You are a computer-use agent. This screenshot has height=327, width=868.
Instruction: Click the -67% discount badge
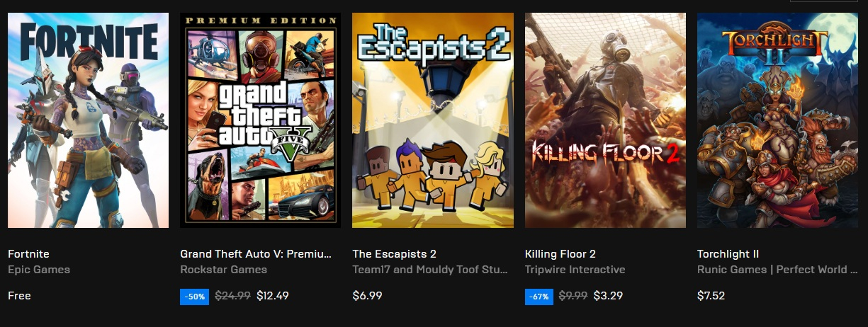[x=539, y=297]
